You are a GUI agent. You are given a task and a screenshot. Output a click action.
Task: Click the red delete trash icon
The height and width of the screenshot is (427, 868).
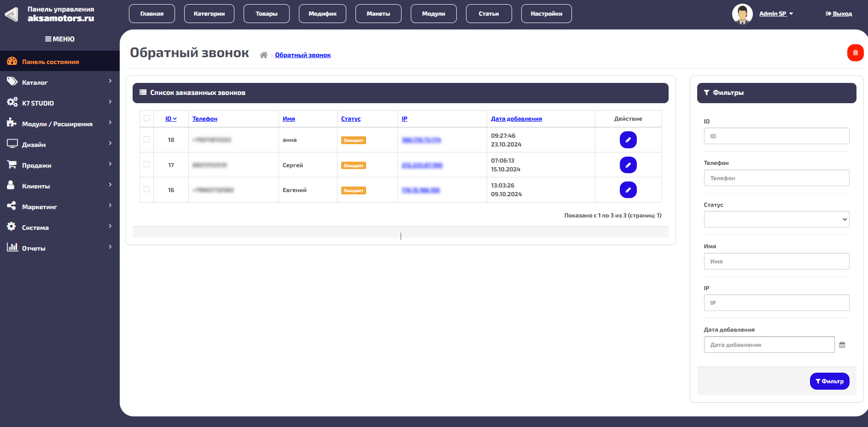pos(855,53)
